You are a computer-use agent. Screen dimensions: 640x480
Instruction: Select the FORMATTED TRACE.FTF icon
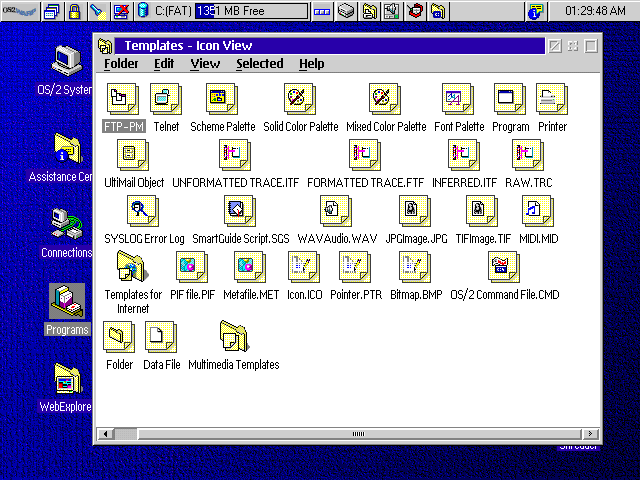click(x=365, y=155)
